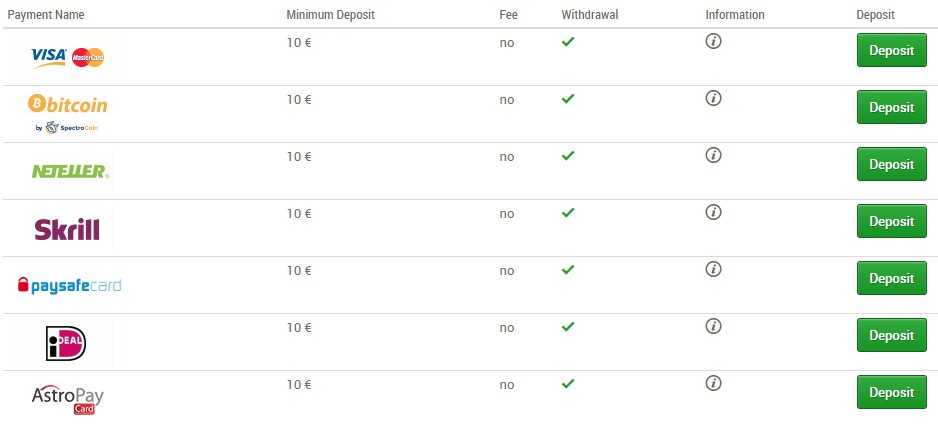Pick the iDEAL logo
Image resolution: width=938 pixels, height=426 pixels.
(x=66, y=343)
